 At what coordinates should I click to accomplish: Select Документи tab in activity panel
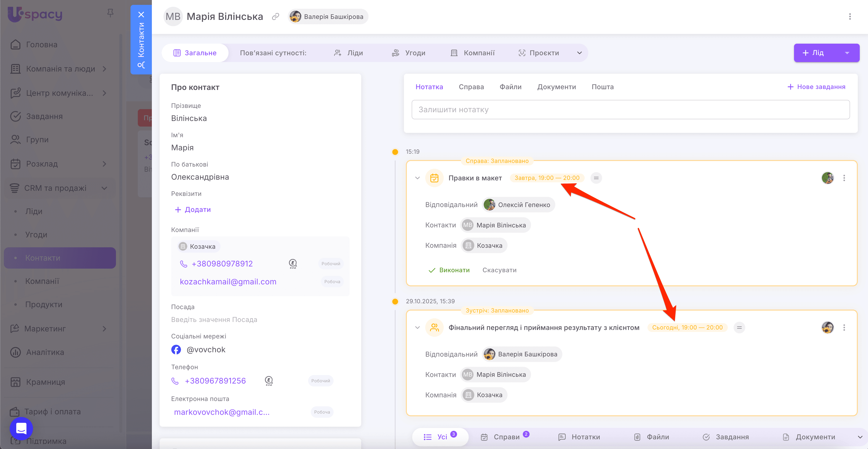tap(556, 87)
